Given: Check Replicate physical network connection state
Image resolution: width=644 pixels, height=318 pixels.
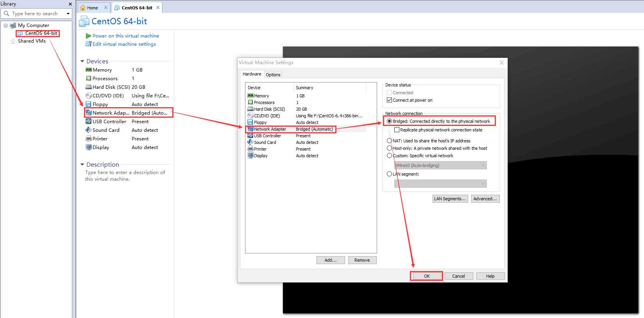Looking at the screenshot, I should [x=397, y=130].
